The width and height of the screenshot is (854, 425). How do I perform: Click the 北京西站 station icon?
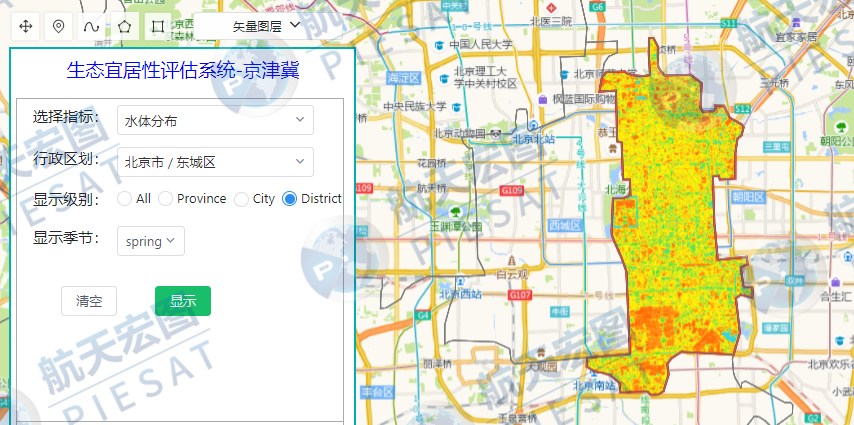pyautogui.click(x=461, y=281)
